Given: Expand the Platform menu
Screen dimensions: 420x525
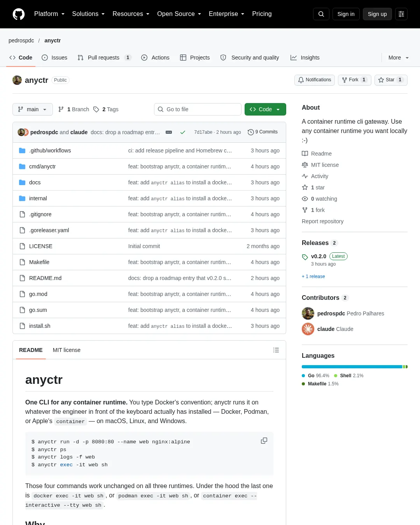Looking at the screenshot, I should pos(49,14).
